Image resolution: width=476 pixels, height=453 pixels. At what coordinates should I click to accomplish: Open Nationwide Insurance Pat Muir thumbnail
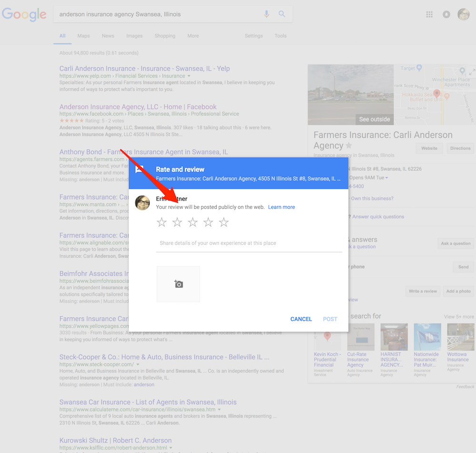(x=427, y=337)
